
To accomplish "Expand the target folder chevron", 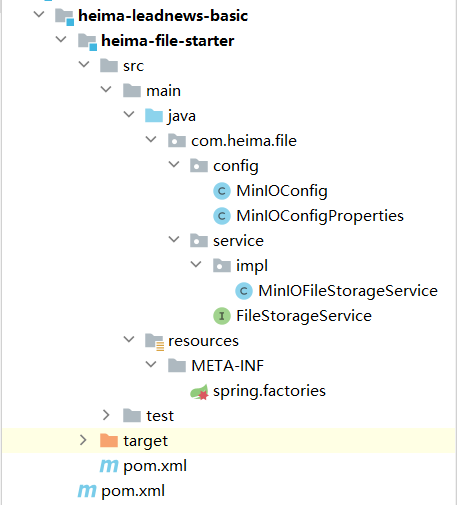I will (x=83, y=440).
